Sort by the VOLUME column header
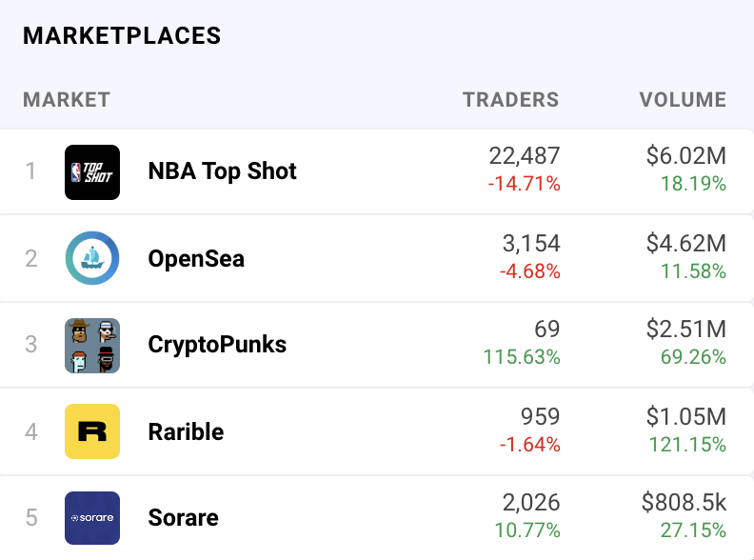This screenshot has width=754, height=560. (683, 100)
